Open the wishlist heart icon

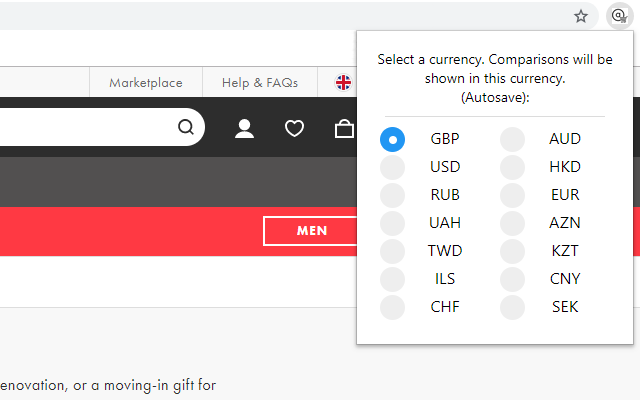click(294, 128)
